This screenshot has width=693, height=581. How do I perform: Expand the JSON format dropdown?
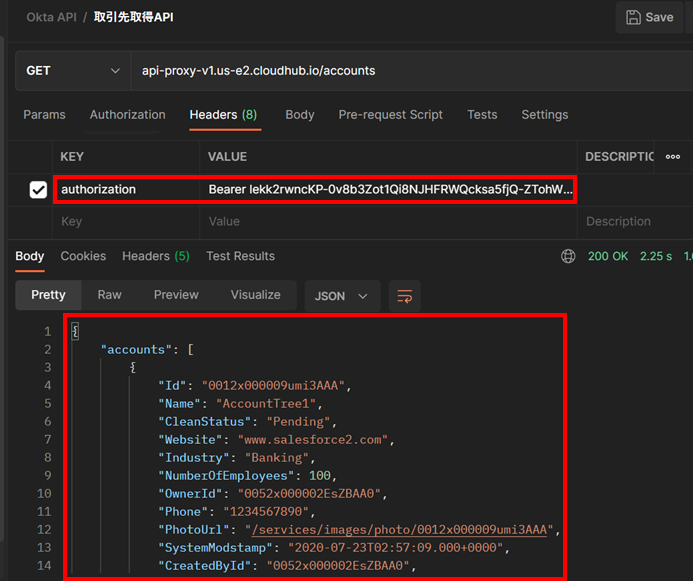(342, 296)
